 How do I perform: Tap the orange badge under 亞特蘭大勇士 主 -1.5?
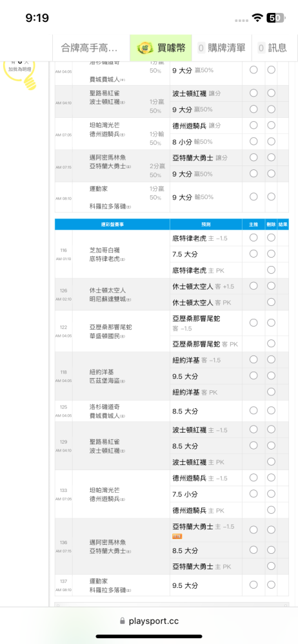[177, 536]
